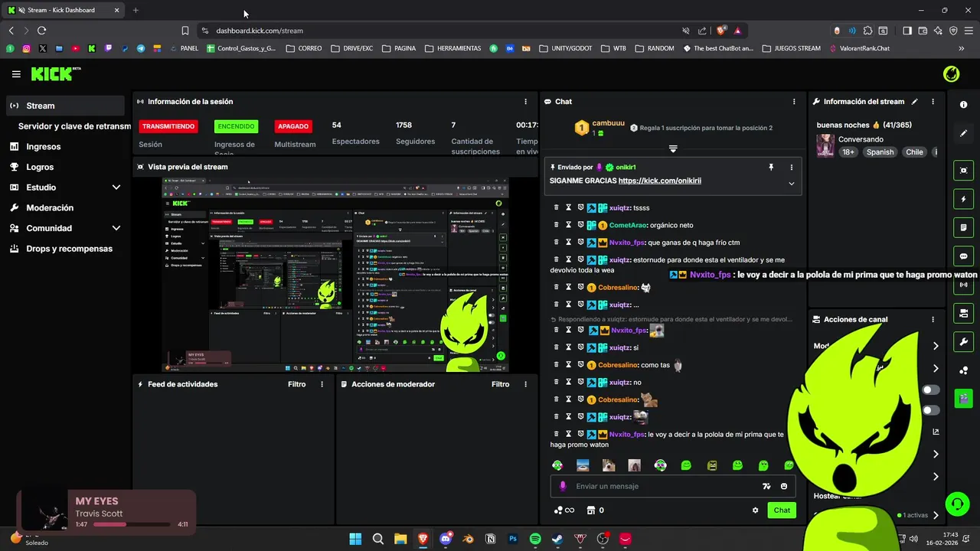Unpin the pinned chat message
The height and width of the screenshot is (551, 980).
(771, 167)
